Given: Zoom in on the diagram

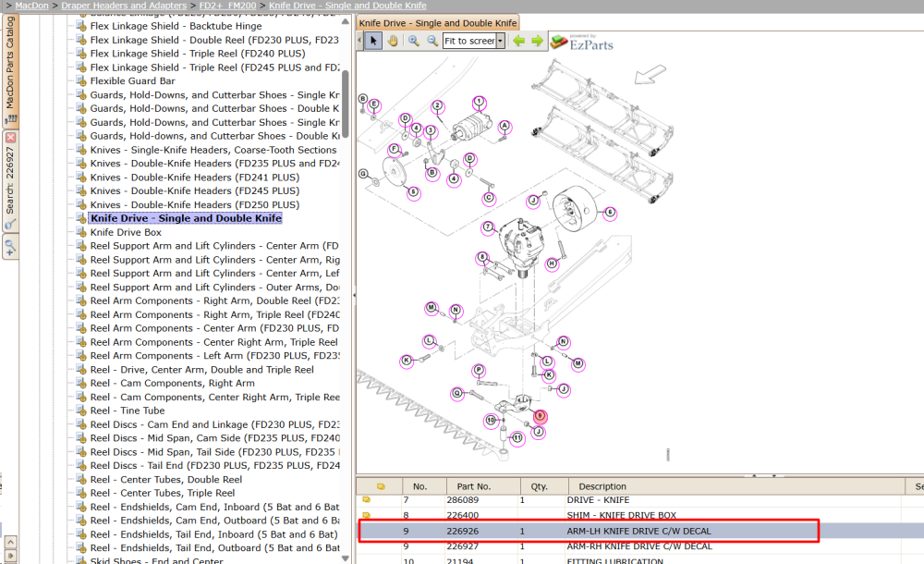Looking at the screenshot, I should [414, 41].
